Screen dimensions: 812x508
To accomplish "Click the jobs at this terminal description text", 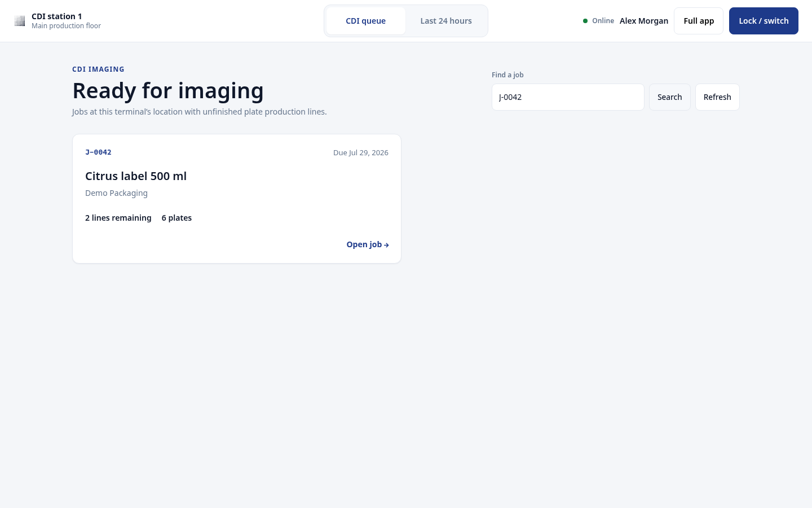I will [200, 112].
